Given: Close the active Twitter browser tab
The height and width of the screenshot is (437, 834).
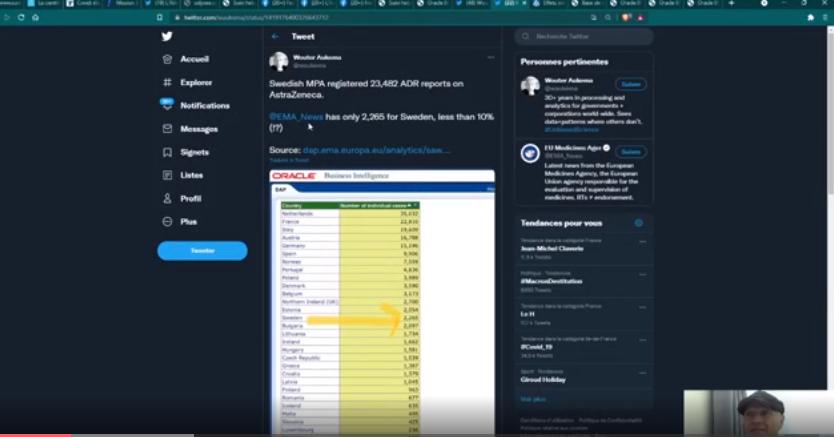Looking at the screenshot, I should [x=524, y=4].
